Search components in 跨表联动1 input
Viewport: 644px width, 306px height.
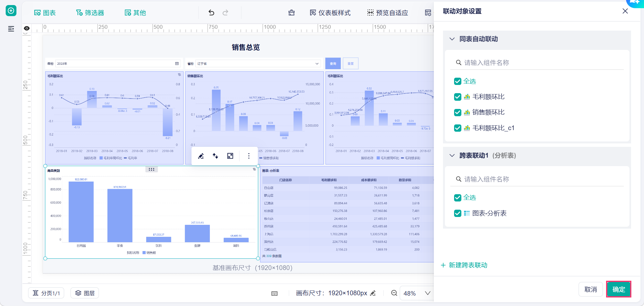click(x=537, y=179)
